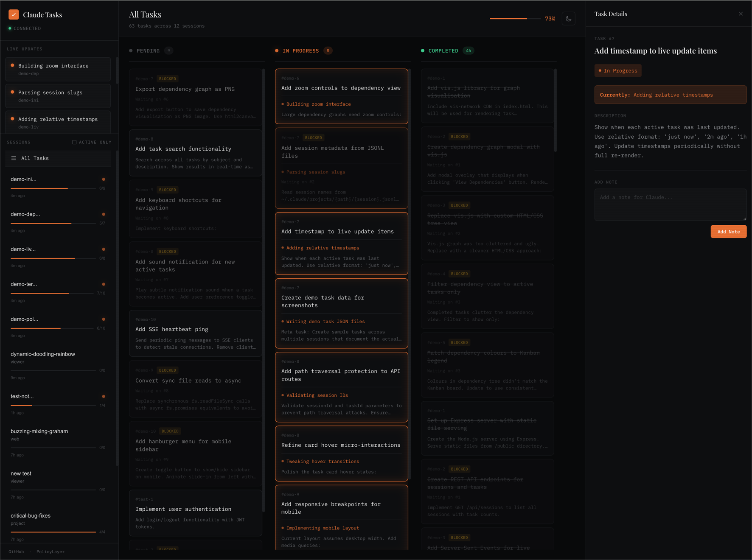The image size is (752, 560).
Task: Click the orange activity dot on demo-ini session
Action: point(103,179)
